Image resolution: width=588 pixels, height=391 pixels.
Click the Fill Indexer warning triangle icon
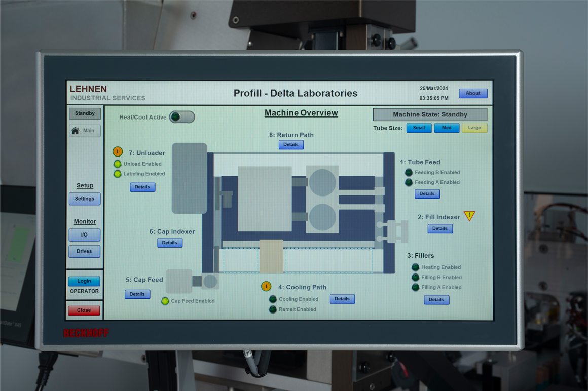(x=469, y=216)
